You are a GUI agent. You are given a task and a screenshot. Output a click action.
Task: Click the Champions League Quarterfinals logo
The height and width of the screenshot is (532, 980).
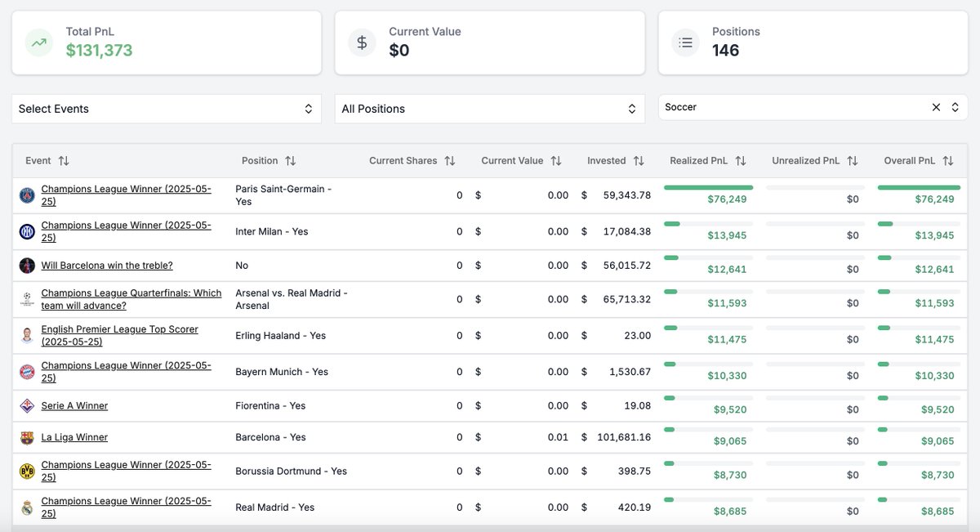pos(27,300)
